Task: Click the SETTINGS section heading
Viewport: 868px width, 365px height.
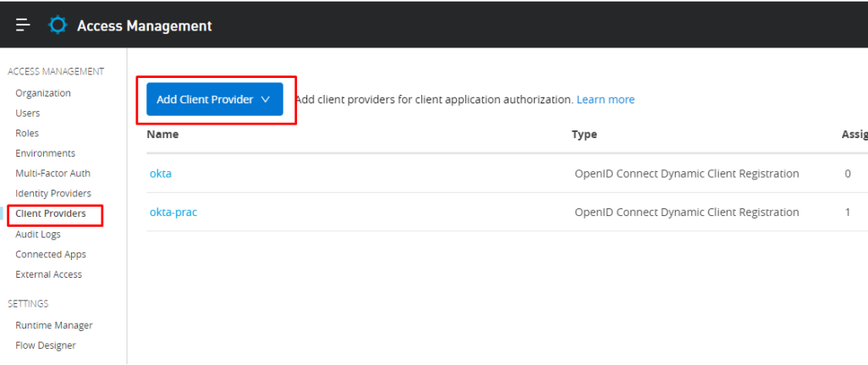Action: pyautogui.click(x=28, y=303)
